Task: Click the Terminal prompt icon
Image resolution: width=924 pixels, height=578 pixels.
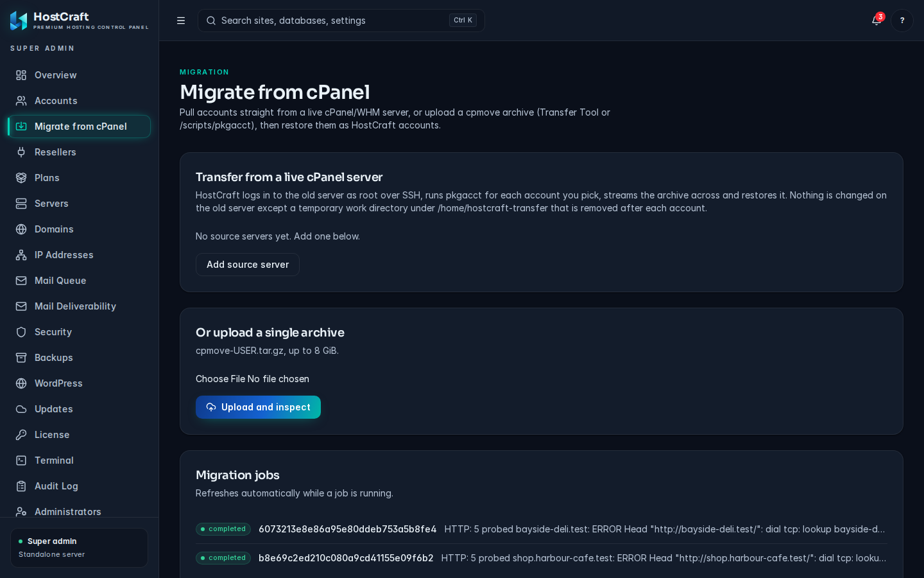Action: (x=21, y=460)
